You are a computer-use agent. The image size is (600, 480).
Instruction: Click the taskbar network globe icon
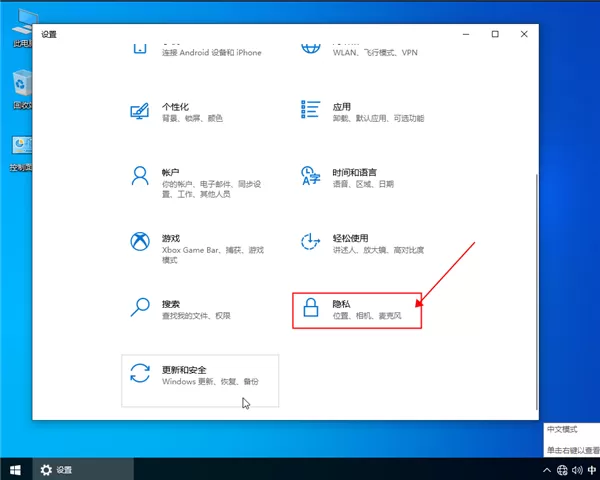click(562, 470)
